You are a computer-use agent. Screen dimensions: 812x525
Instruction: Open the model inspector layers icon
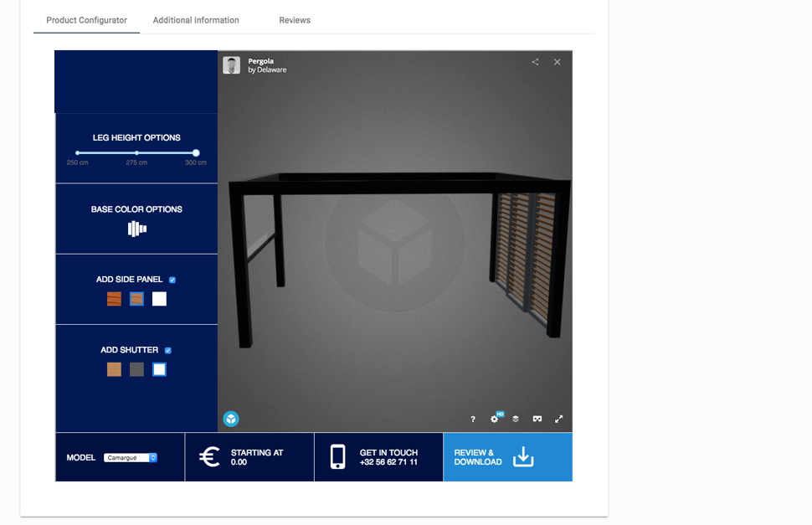coord(516,419)
